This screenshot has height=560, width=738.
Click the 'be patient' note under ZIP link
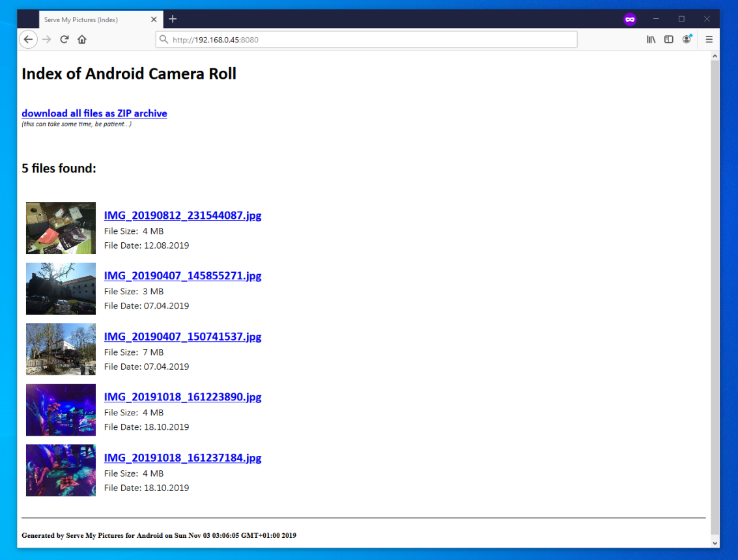click(x=77, y=124)
